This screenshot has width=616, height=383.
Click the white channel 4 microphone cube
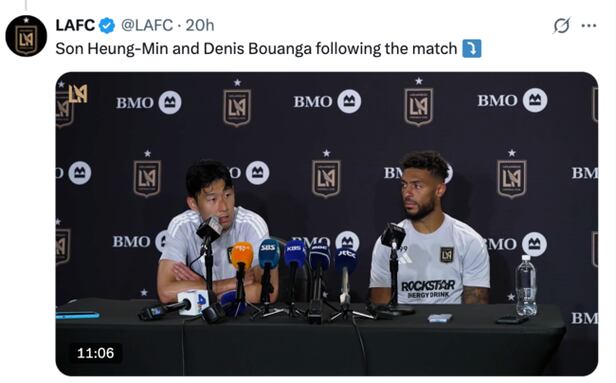click(193, 302)
